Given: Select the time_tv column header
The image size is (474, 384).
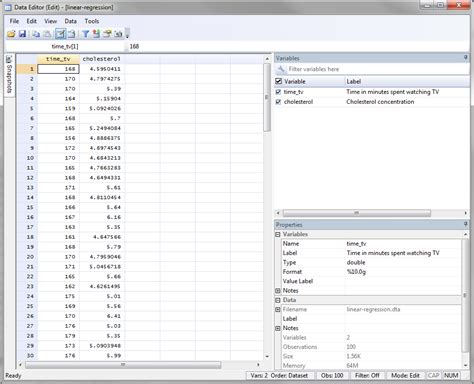Looking at the screenshot, I should [x=58, y=59].
